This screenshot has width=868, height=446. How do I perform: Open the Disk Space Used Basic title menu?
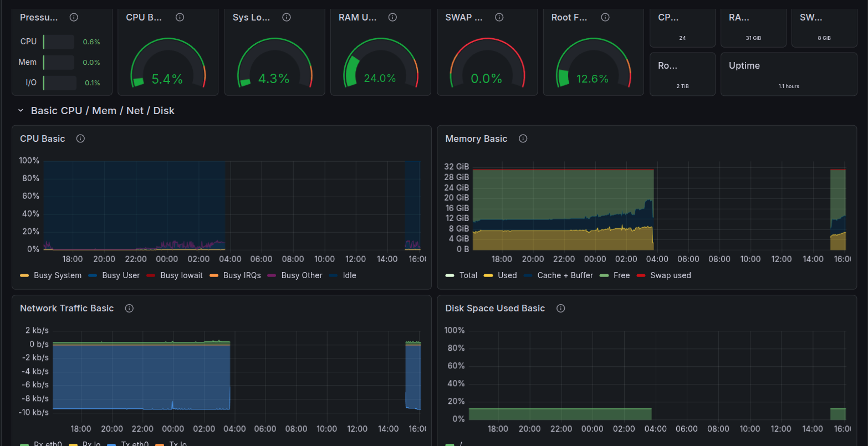tap(496, 308)
